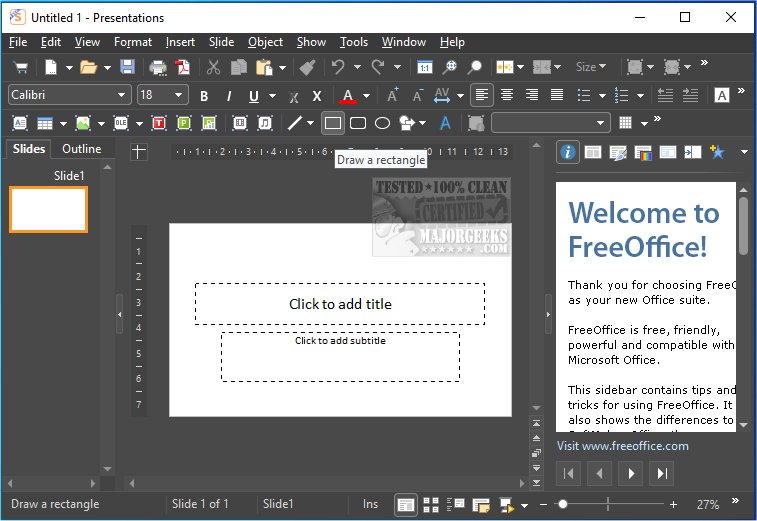Insert a text frame icon
757x521 pixels.
coord(20,123)
